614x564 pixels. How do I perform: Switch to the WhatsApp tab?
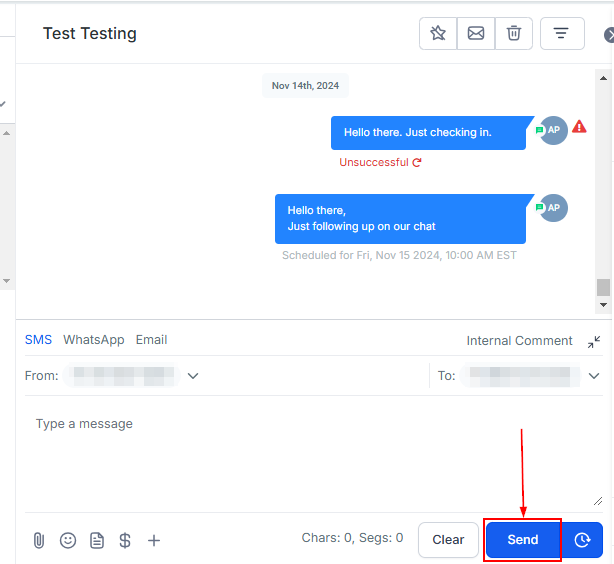[94, 340]
